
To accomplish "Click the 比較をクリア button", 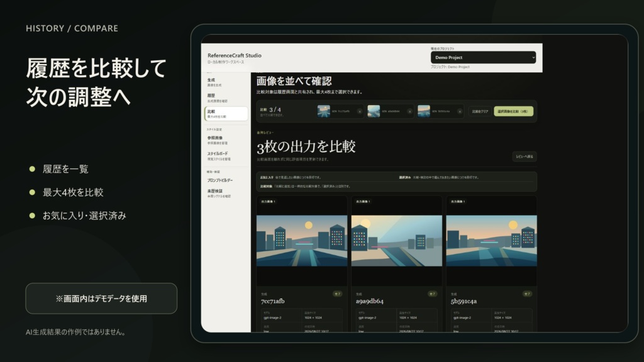I will [480, 111].
